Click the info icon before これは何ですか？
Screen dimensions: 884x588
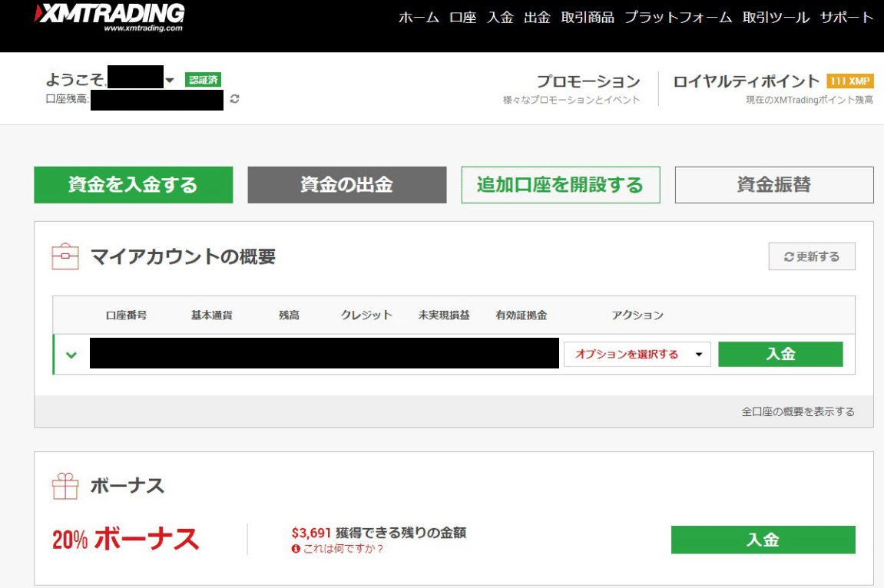click(x=296, y=549)
